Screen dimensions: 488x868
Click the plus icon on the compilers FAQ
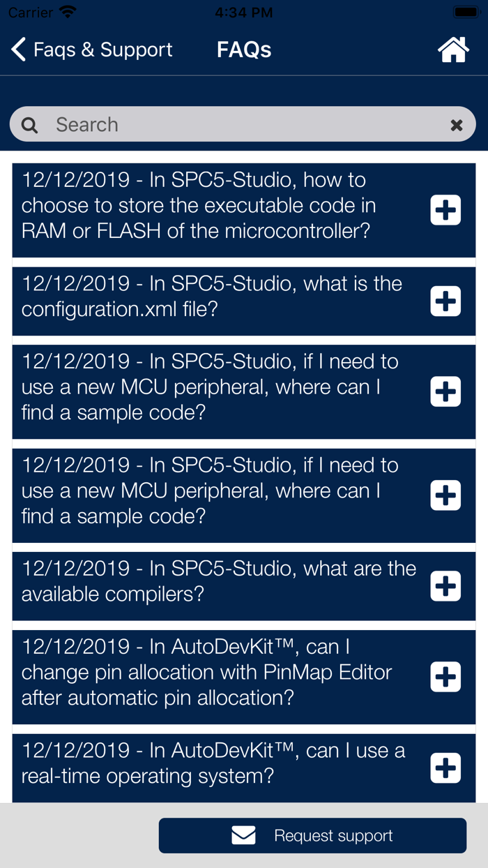click(x=445, y=586)
